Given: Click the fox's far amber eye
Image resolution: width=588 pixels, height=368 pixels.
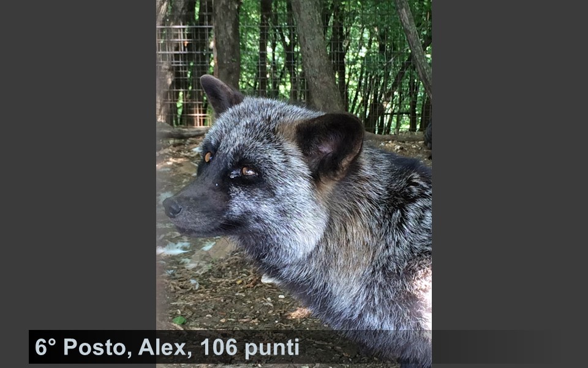Looking at the screenshot, I should click(208, 156).
